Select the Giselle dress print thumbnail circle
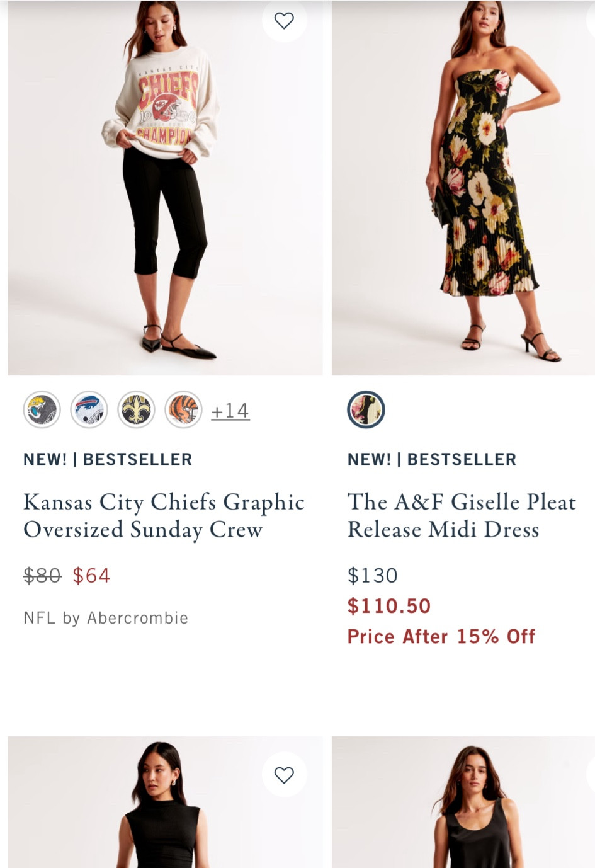The height and width of the screenshot is (868, 595). (x=366, y=409)
